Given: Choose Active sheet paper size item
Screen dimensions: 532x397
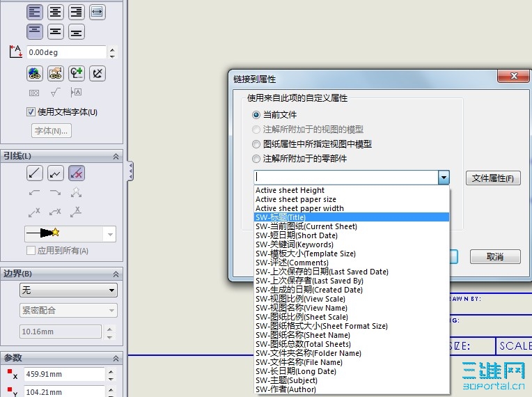Looking at the screenshot, I should [352, 199].
